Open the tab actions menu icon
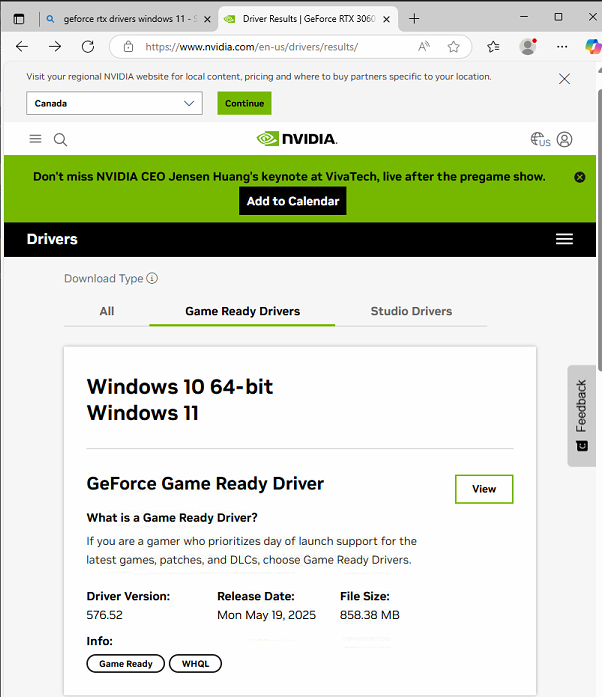 point(19,19)
